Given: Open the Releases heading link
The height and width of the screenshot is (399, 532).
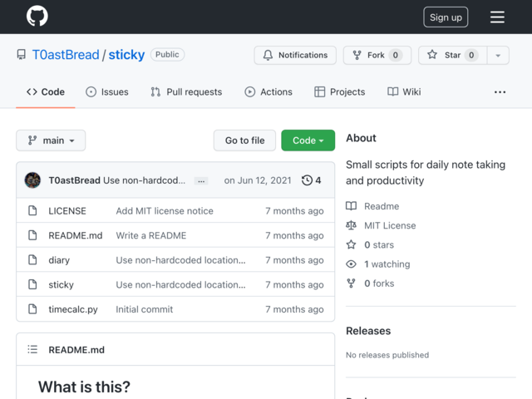Looking at the screenshot, I should pyautogui.click(x=368, y=331).
